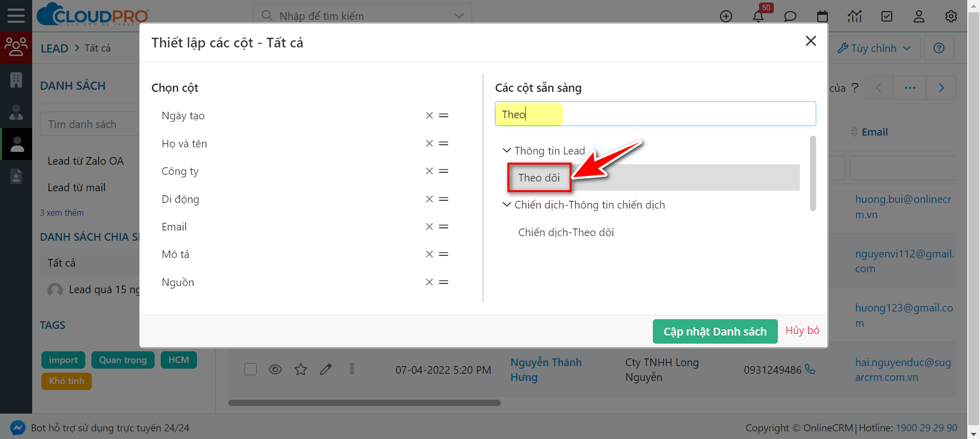The width and height of the screenshot is (980, 439).
Task: Filter by the import tag
Action: (x=63, y=360)
